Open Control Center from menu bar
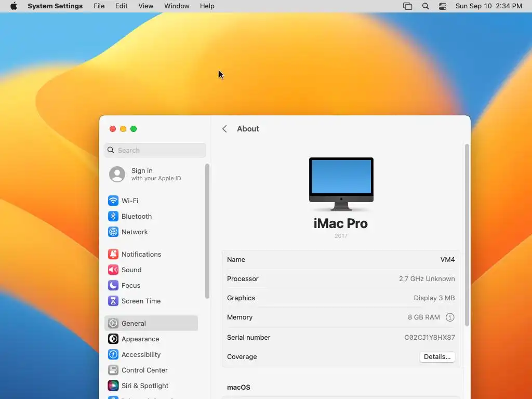Screen dimensions: 532x399 click(x=443, y=6)
